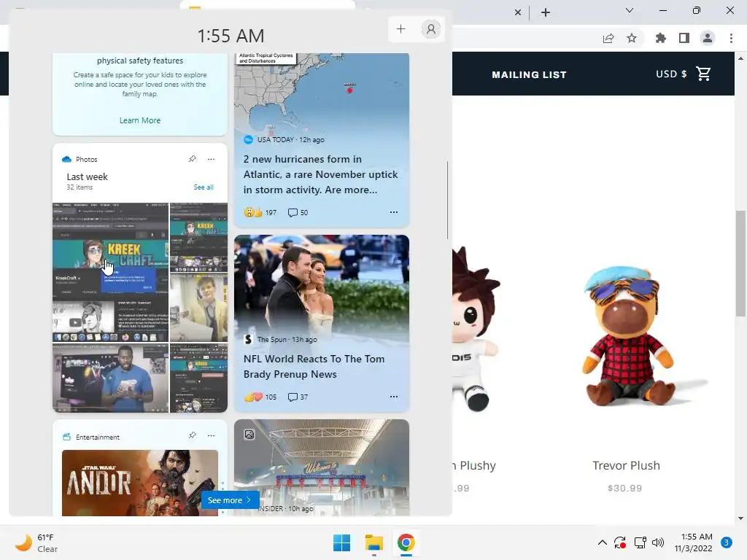
Task: Pin the Entertainment widget
Action: [193, 435]
